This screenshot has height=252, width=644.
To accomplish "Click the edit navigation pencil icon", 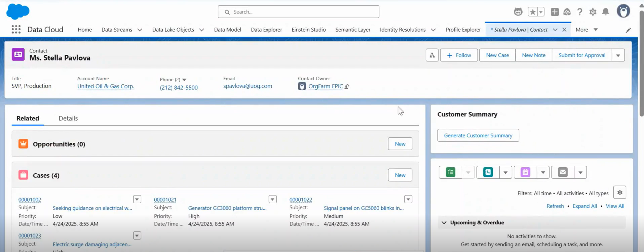I will click(x=628, y=30).
